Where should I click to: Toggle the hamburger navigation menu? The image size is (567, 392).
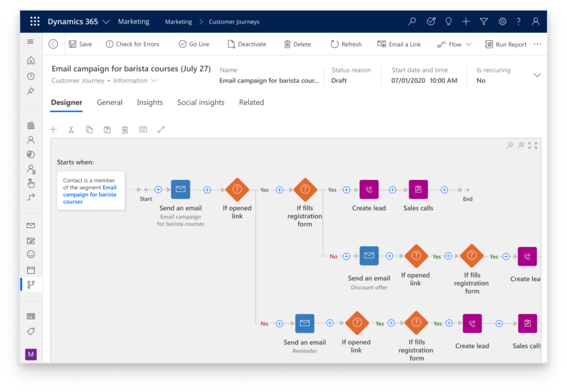[31, 42]
